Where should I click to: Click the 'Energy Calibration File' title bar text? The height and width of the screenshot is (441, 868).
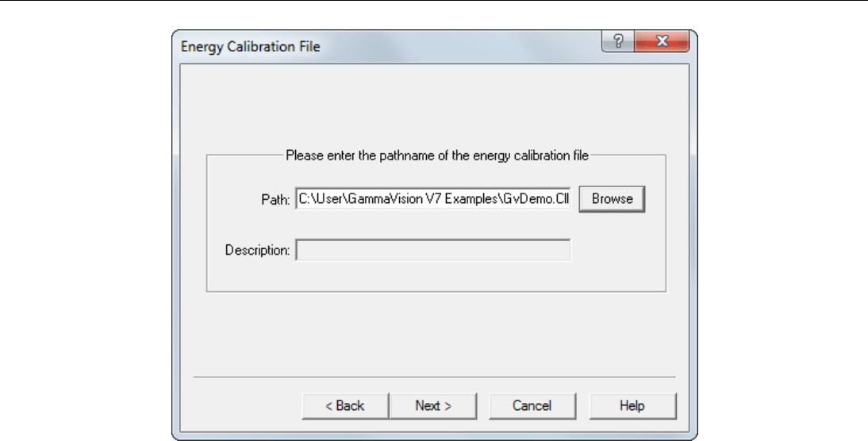(x=251, y=47)
